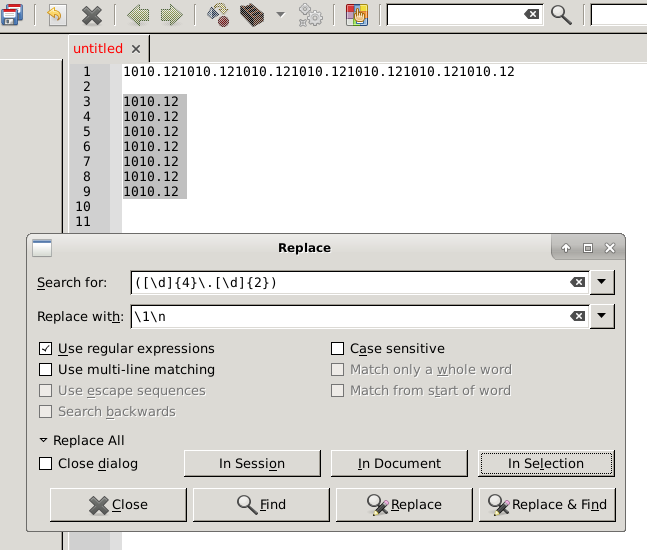Viewport: 647px width, 550px height.
Task: Collapse the Replace All expander
Action: point(43,440)
